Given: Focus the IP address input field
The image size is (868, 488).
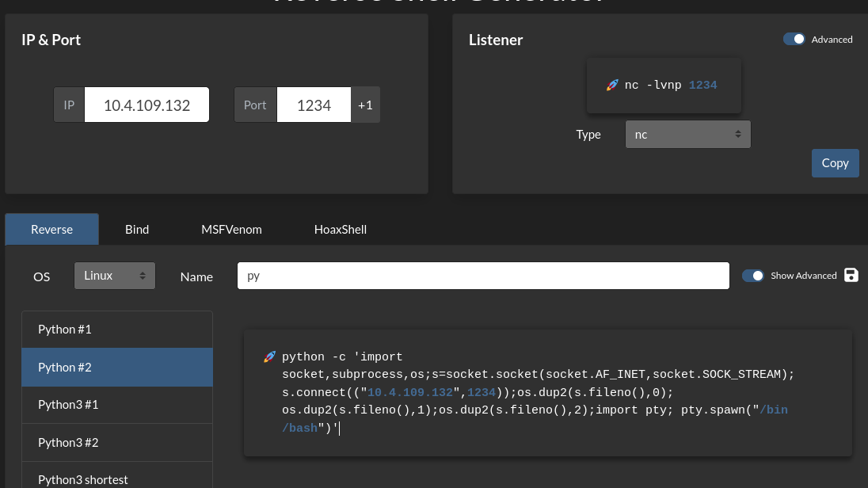Looking at the screenshot, I should 147,105.
